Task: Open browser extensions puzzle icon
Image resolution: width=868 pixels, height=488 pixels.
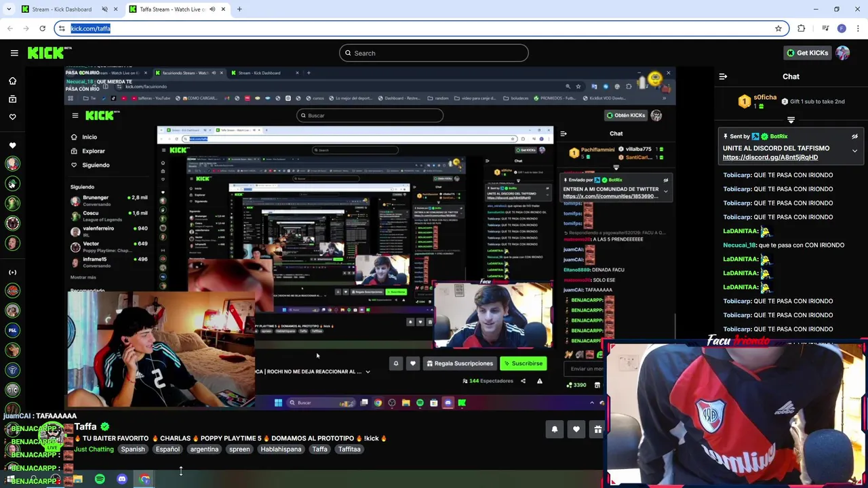Action: tap(802, 28)
